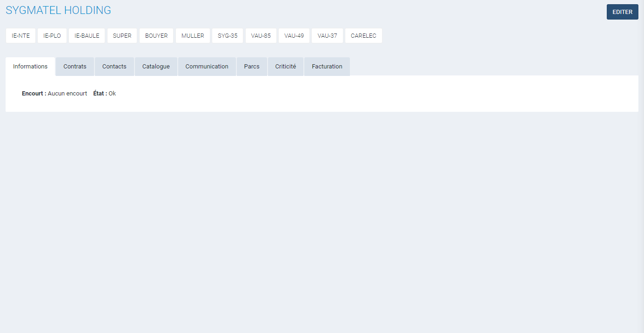Switch to the Communication tab
This screenshot has height=333, width=644.
(207, 67)
